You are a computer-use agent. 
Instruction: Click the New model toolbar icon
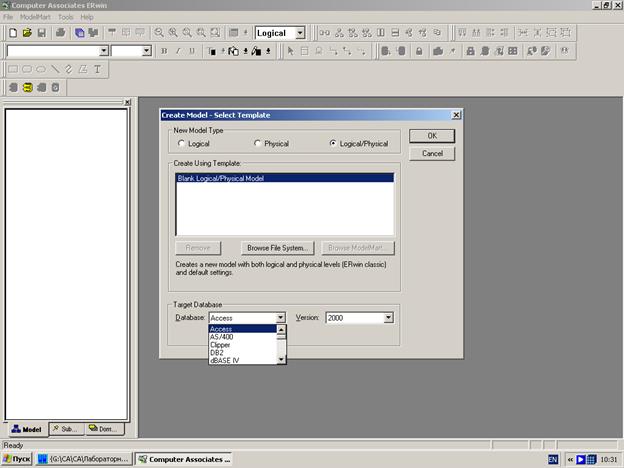[13, 33]
